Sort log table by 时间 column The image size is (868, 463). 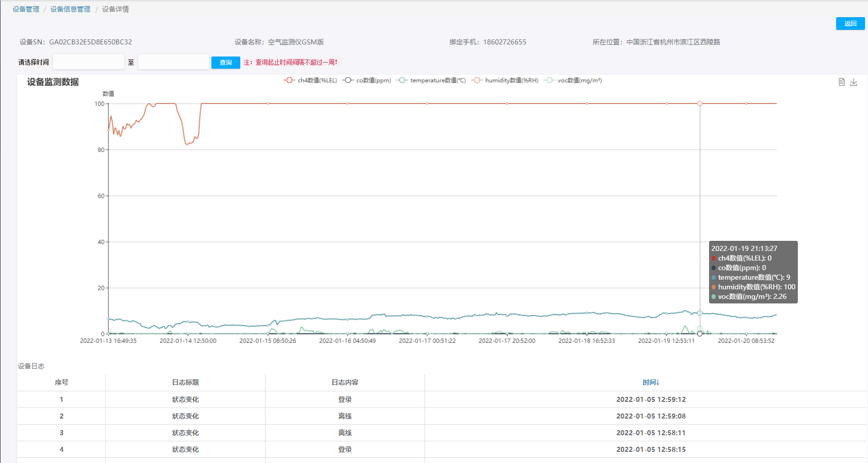(650, 382)
